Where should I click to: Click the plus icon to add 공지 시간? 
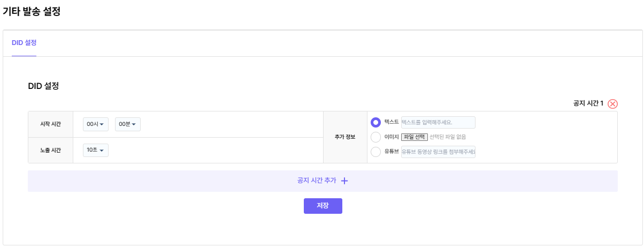344,181
